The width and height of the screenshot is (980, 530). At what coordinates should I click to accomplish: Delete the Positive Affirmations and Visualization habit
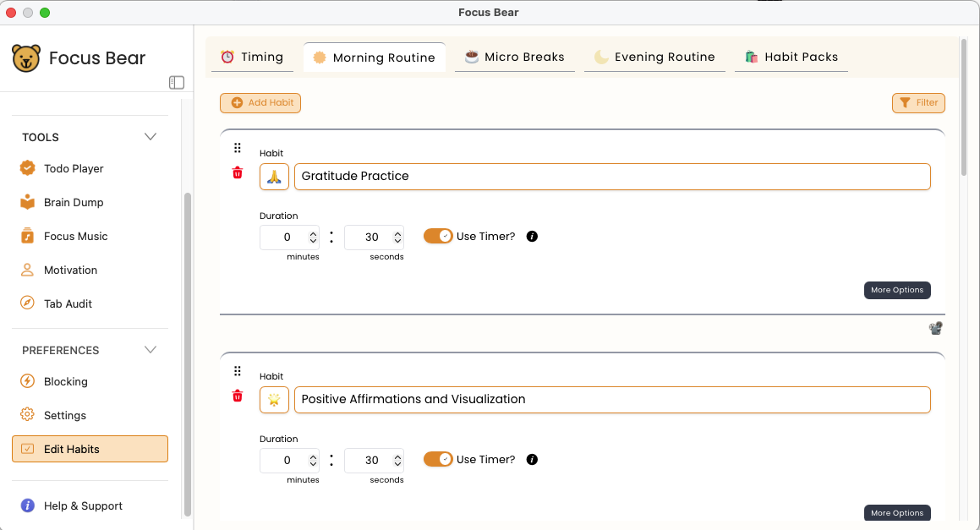[x=238, y=396]
